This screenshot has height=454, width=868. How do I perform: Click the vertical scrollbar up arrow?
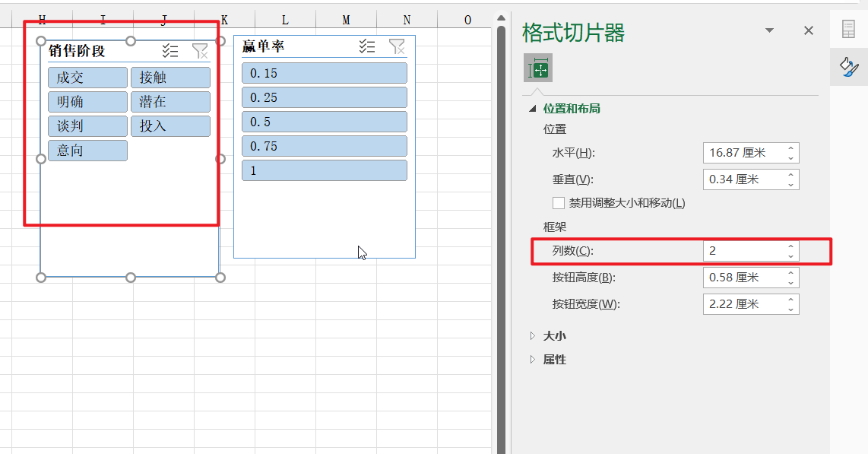coord(501,18)
